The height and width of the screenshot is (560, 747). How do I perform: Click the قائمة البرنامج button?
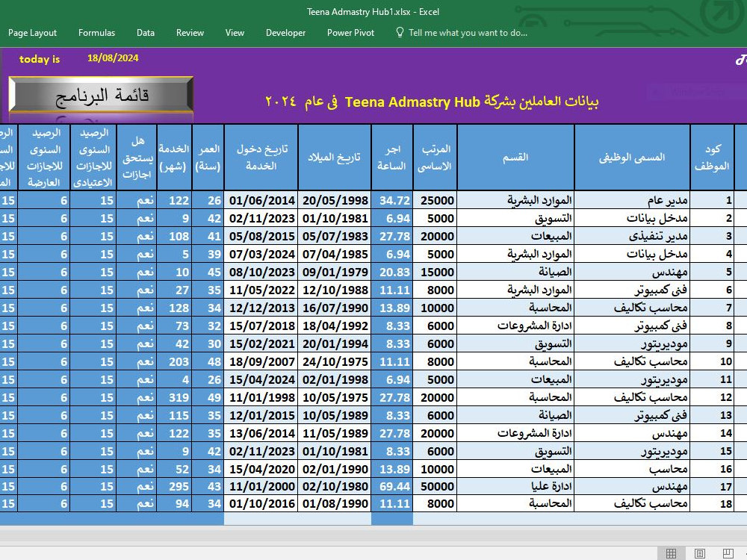(x=101, y=96)
